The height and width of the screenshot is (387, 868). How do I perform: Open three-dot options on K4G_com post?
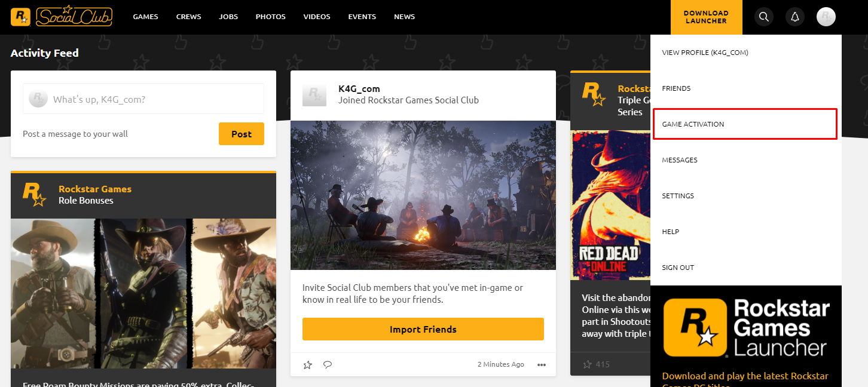coord(542,364)
